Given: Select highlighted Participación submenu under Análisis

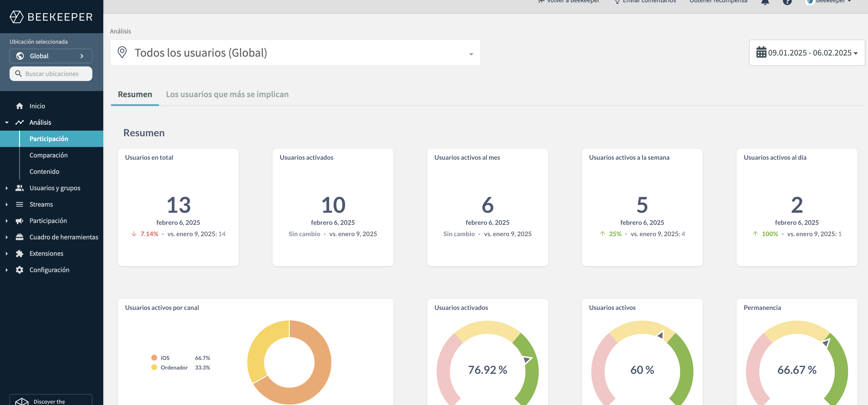Looking at the screenshot, I should click(x=52, y=139).
